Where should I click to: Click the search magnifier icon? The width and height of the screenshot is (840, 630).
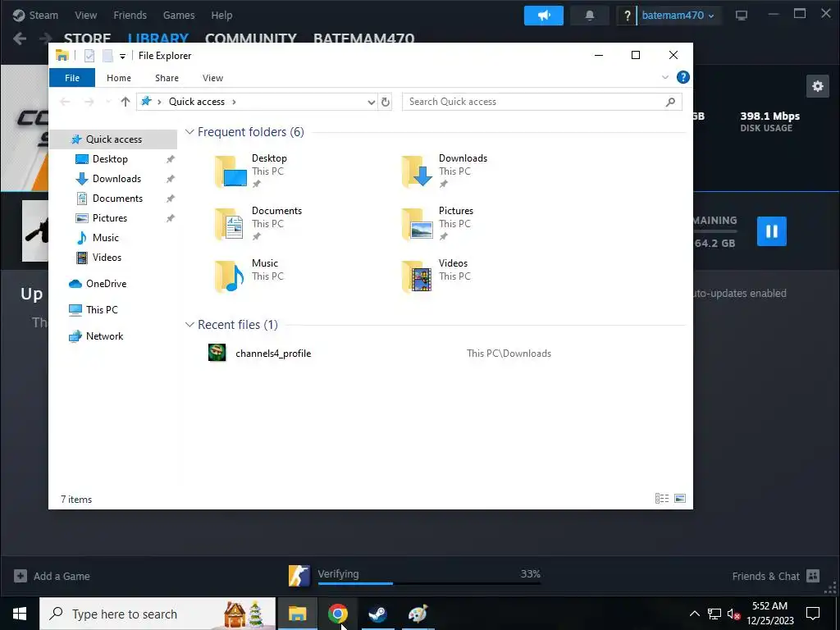pyautogui.click(x=670, y=102)
